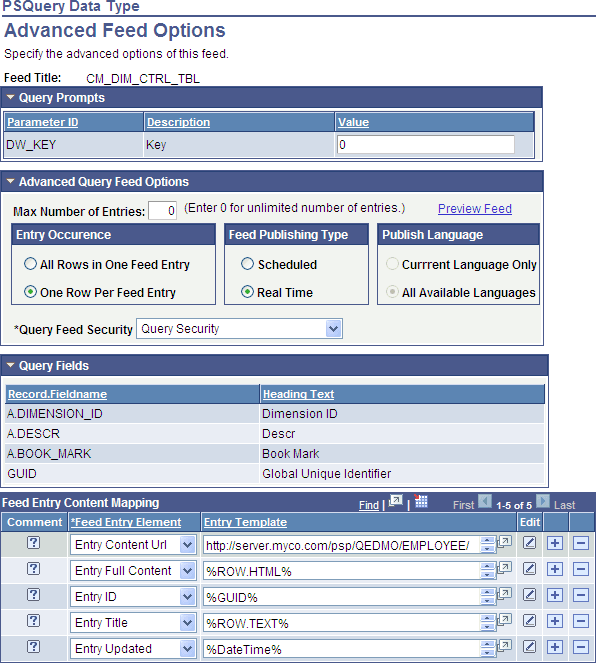Image resolution: width=596 pixels, height=663 pixels.
Task: Edit the Entry Content Url template
Action: pos(529,543)
